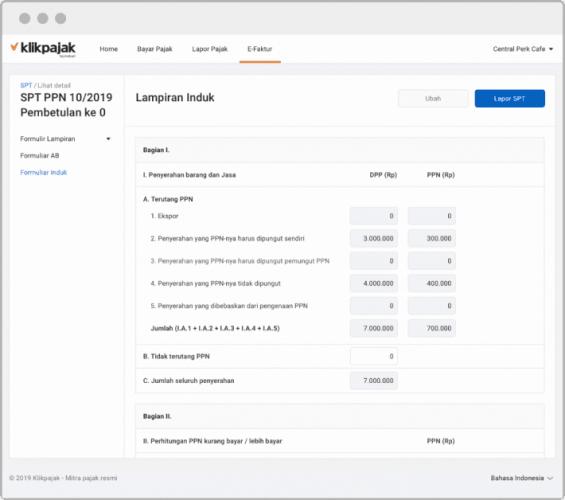Click the 400.000 PPN field
565x500 pixels.
click(432, 284)
